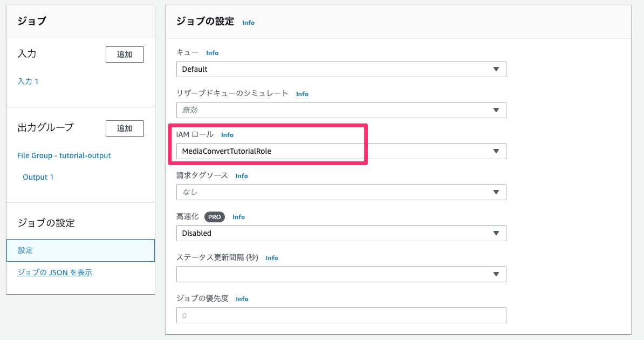Open Info link beside 請求タグソース
This screenshot has height=340, width=644.
(x=242, y=176)
